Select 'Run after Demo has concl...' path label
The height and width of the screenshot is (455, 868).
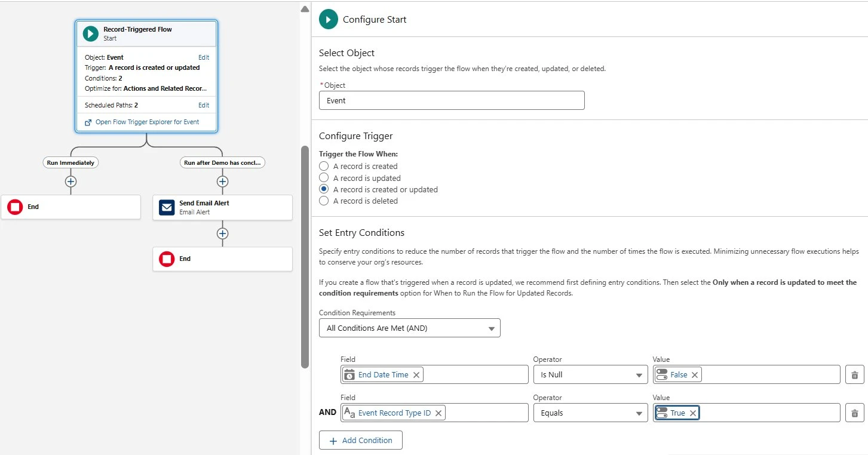click(x=222, y=162)
